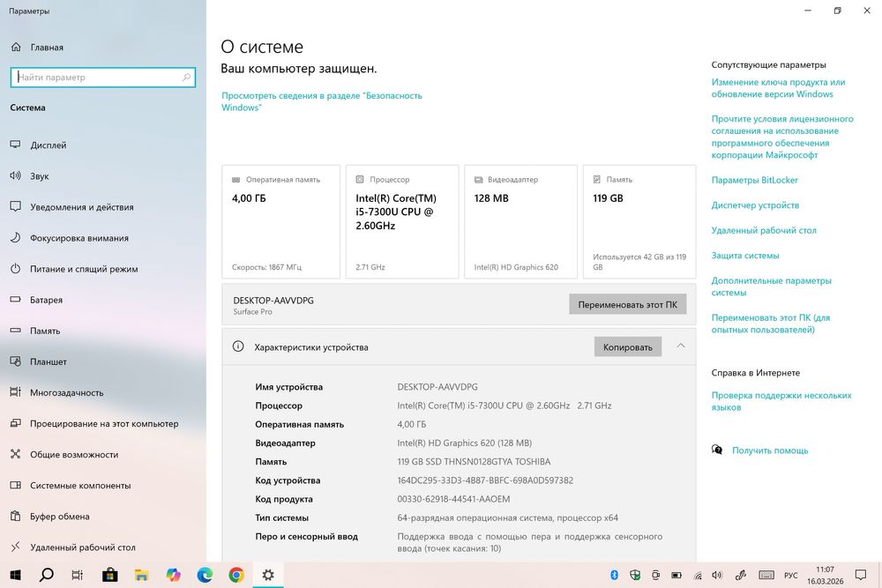Open the Wi-Fi network tray icon
882x588 pixels.
pyautogui.click(x=698, y=575)
